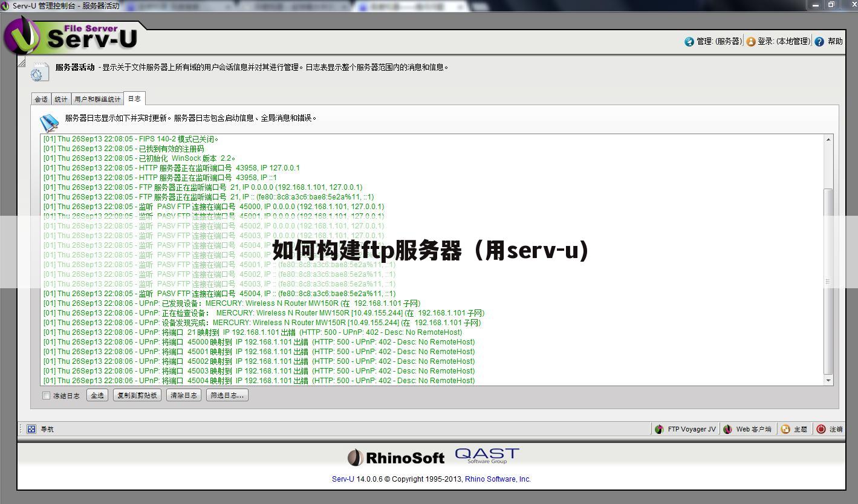
Task: Open the 登录: (本地管理) menu
Action: [778, 42]
